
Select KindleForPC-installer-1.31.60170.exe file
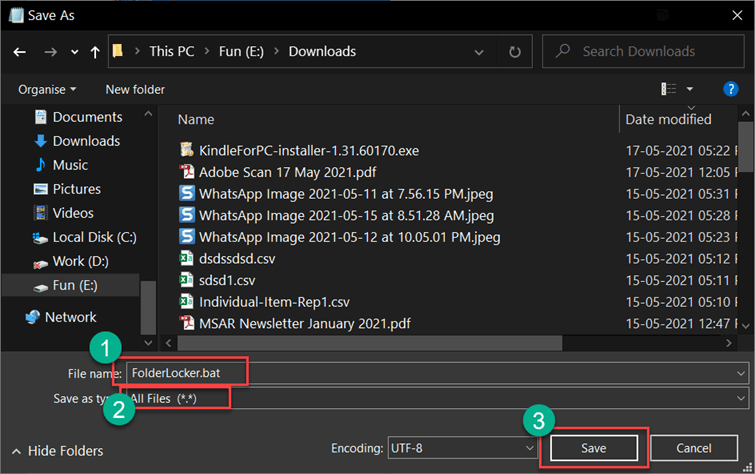(308, 150)
